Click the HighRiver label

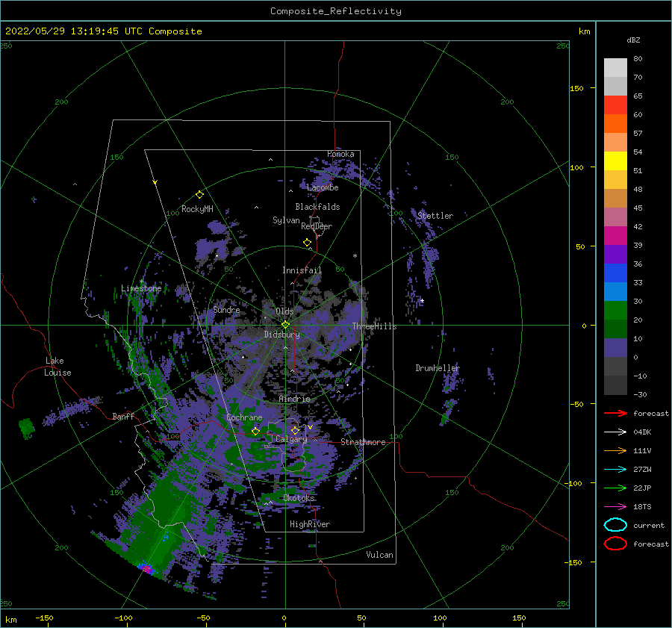310,524
